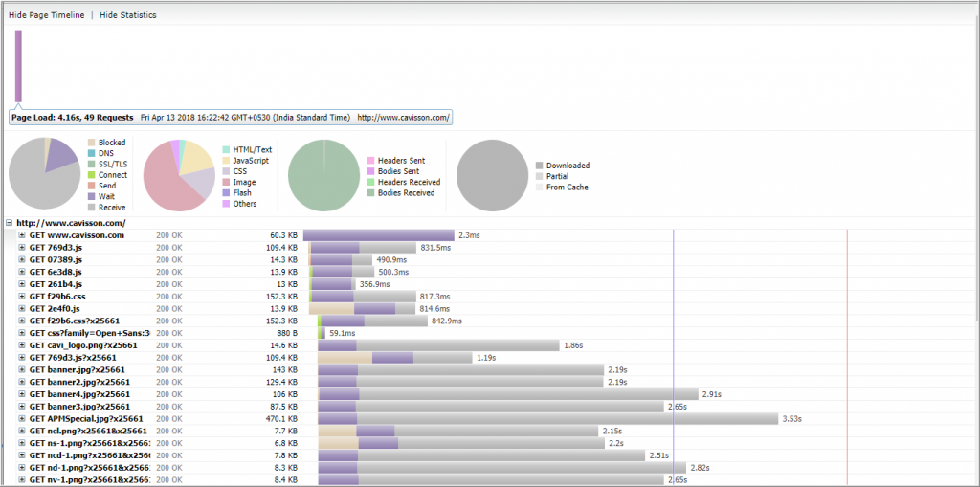This screenshot has width=980, height=487.
Task: Collapse the http://www.cavisson.com/ page group
Action: pyautogui.click(x=10, y=223)
